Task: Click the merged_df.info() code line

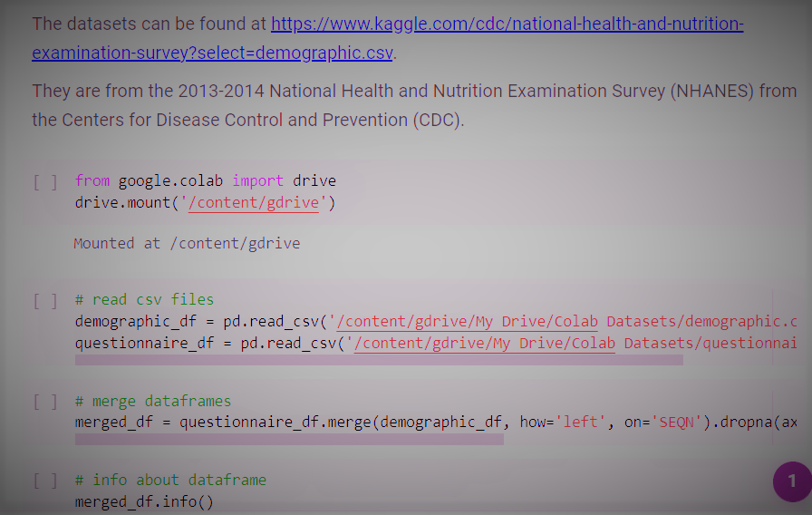Action: pyautogui.click(x=144, y=501)
